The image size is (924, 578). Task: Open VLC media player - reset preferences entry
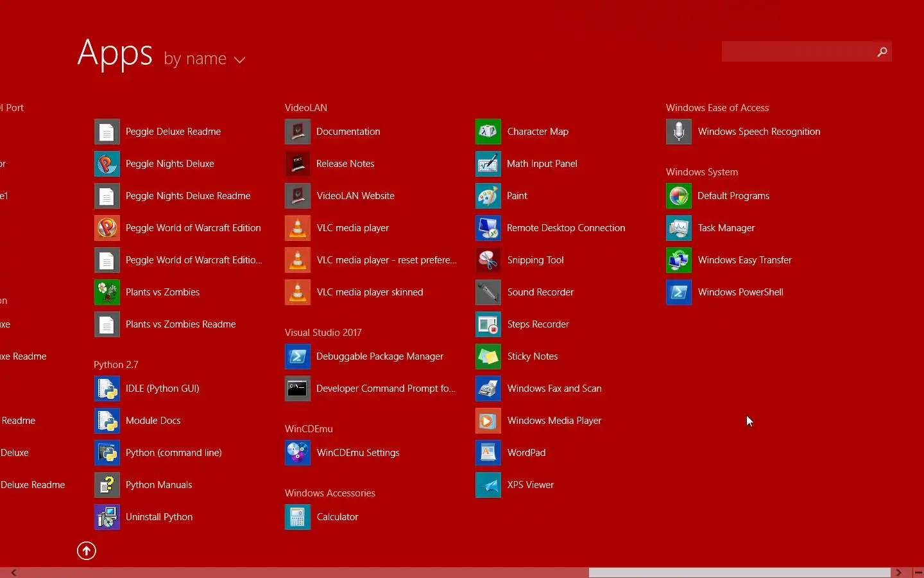click(372, 260)
